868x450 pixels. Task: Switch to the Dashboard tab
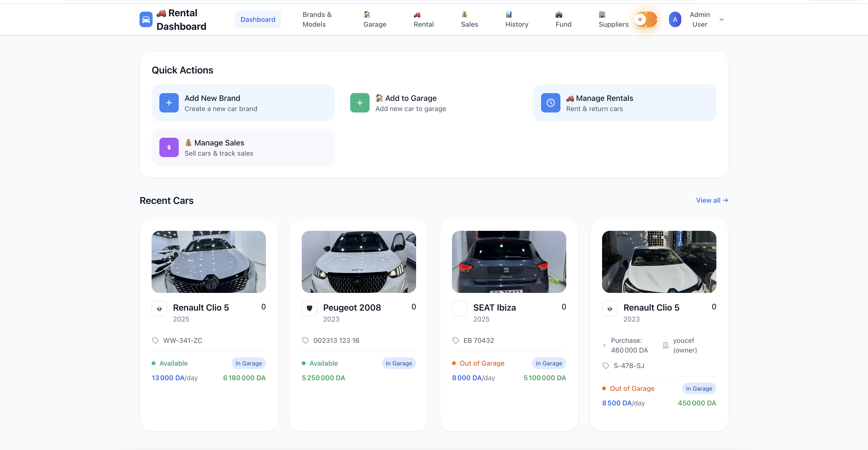point(258,19)
